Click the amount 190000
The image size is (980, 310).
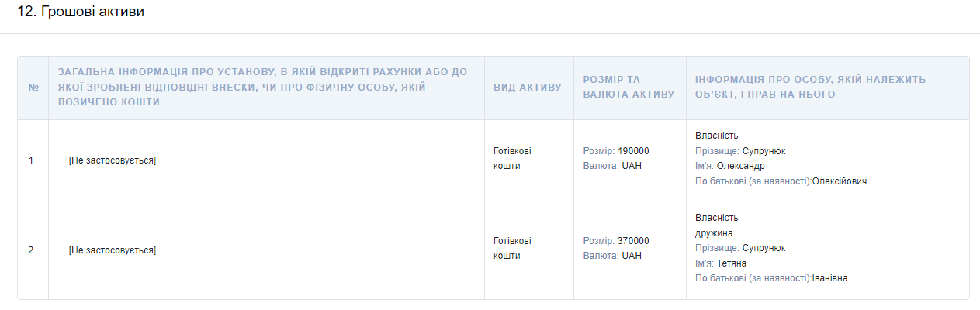(x=633, y=151)
